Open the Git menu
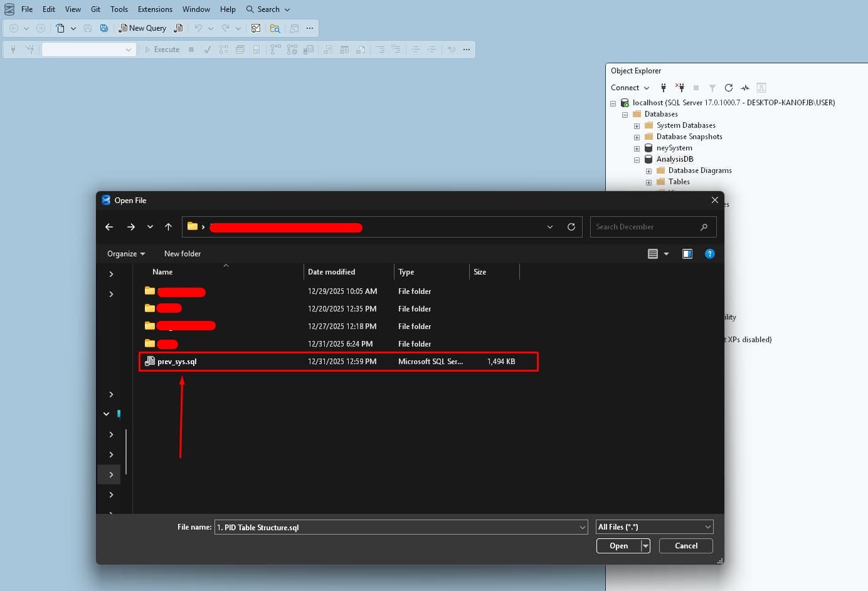This screenshot has width=868, height=591. coord(95,9)
